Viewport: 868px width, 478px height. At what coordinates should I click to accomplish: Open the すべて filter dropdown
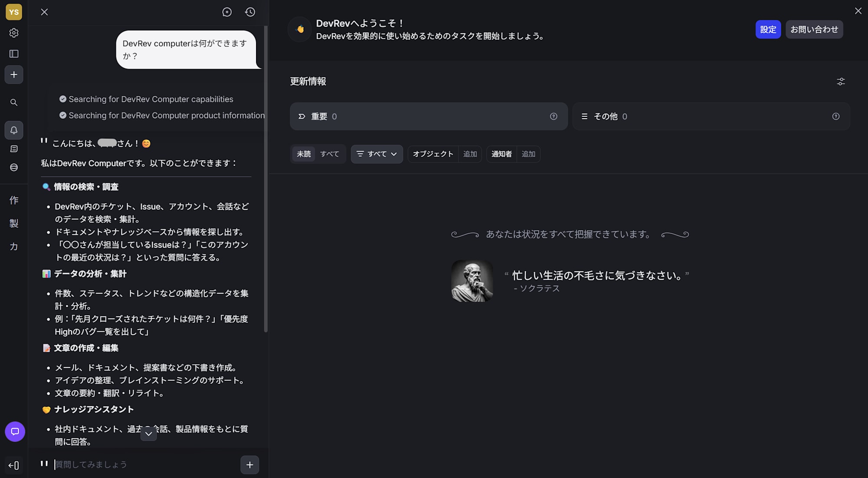pyautogui.click(x=377, y=154)
